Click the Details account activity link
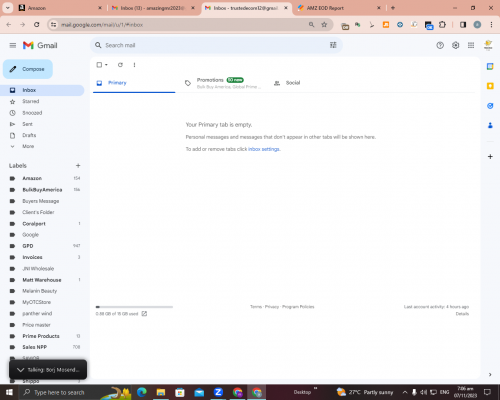 [462, 314]
